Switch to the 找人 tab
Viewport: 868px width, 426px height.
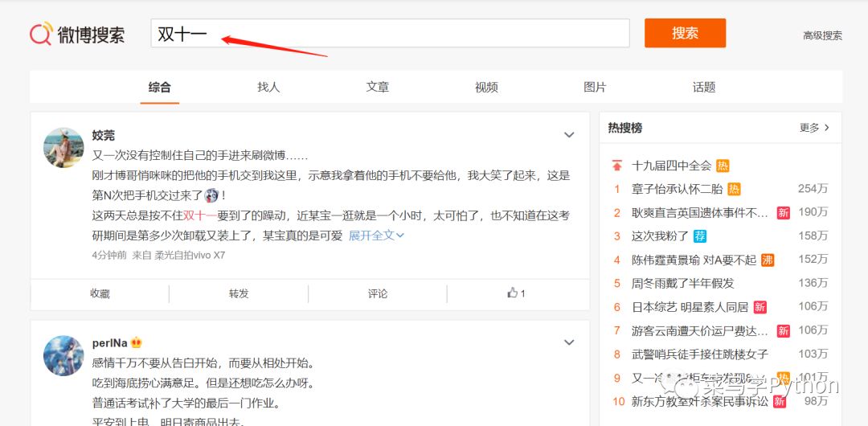click(x=268, y=87)
